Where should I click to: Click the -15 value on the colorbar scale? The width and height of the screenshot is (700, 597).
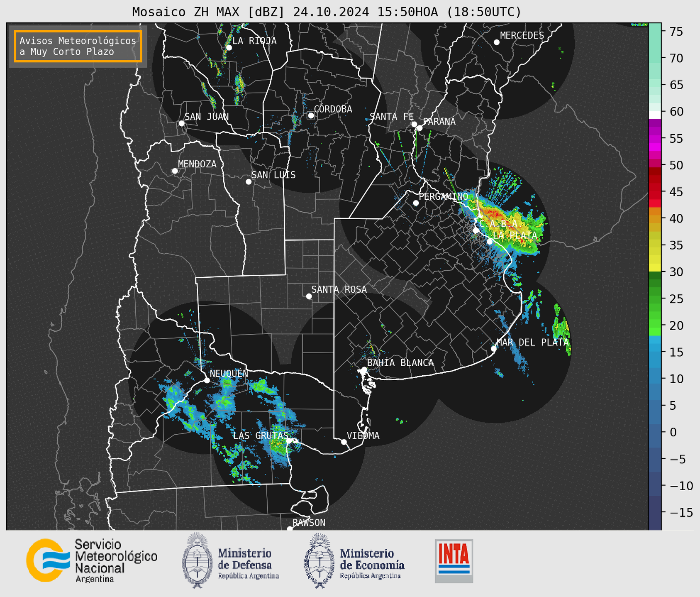(682, 512)
